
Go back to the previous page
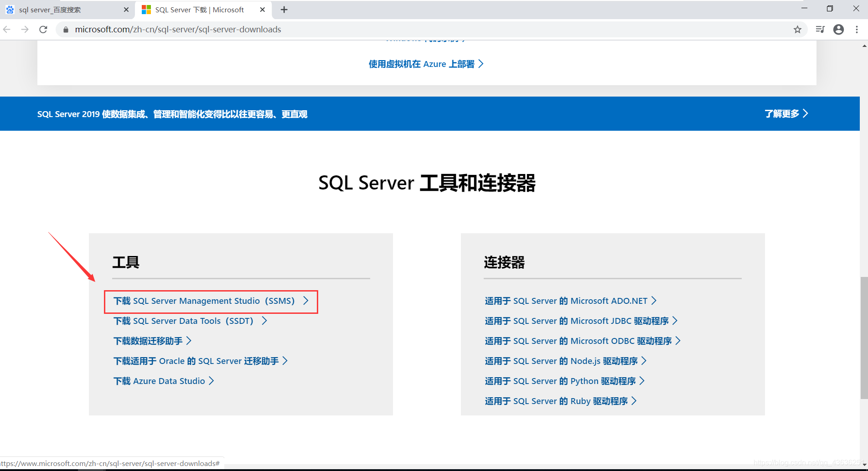[7, 30]
